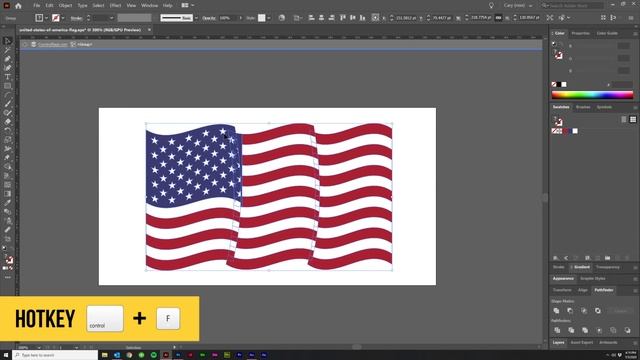Click the vertical align bottom icon

(362, 18)
